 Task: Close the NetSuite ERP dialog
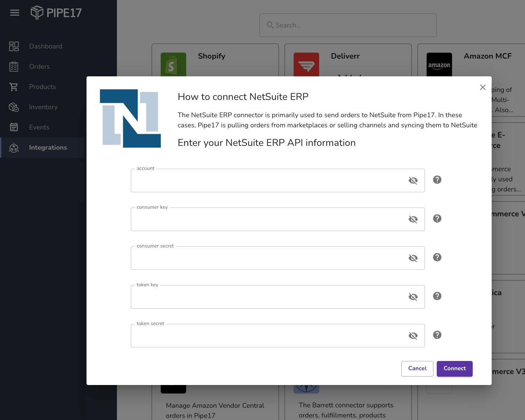[x=483, y=87]
